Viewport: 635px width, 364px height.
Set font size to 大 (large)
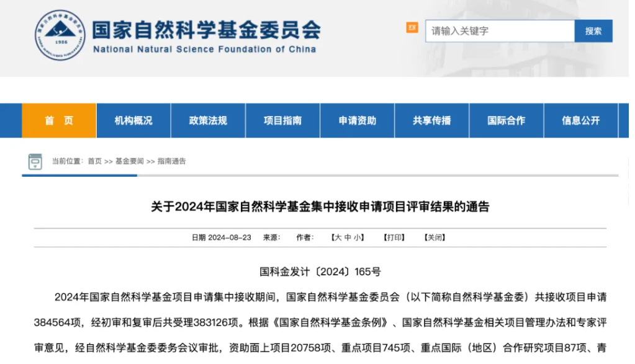tap(338, 237)
